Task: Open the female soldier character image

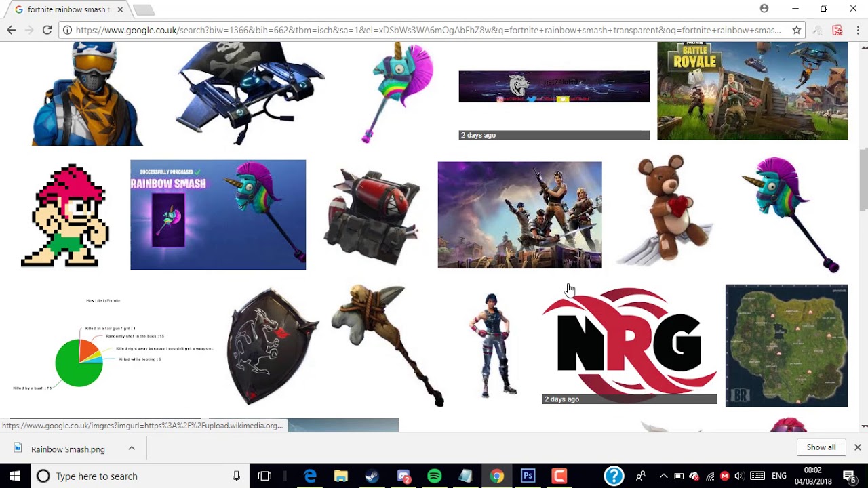Action: coord(494,346)
